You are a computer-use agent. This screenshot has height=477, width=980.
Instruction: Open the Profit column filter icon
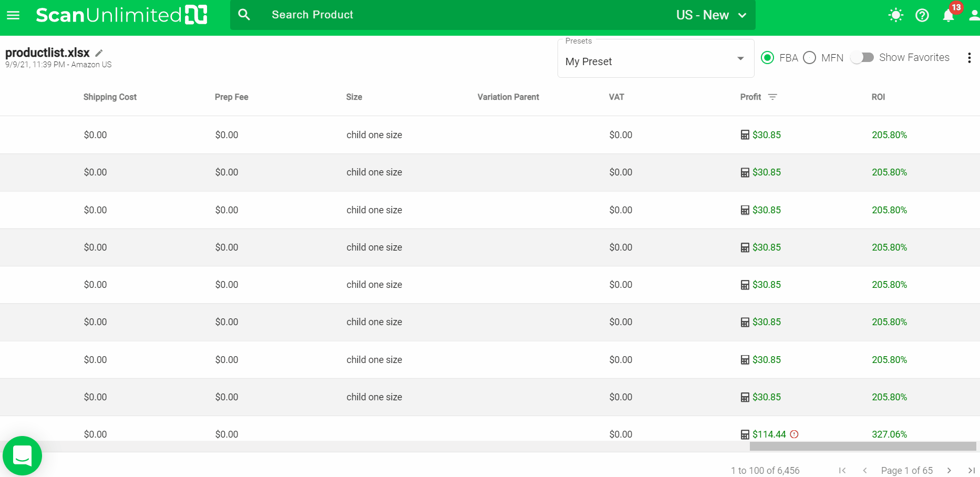pyautogui.click(x=772, y=97)
